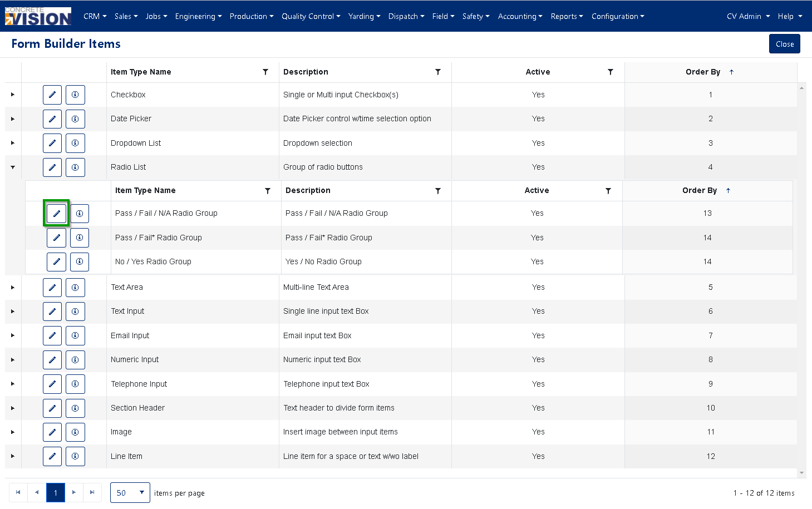Screen dimensions: 812x509
Task: Open the CV Admin user menu
Action: (x=748, y=16)
